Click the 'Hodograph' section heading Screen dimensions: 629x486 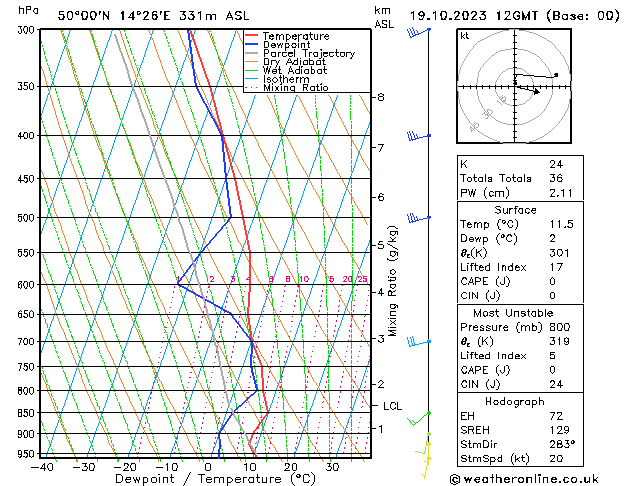coord(515,402)
